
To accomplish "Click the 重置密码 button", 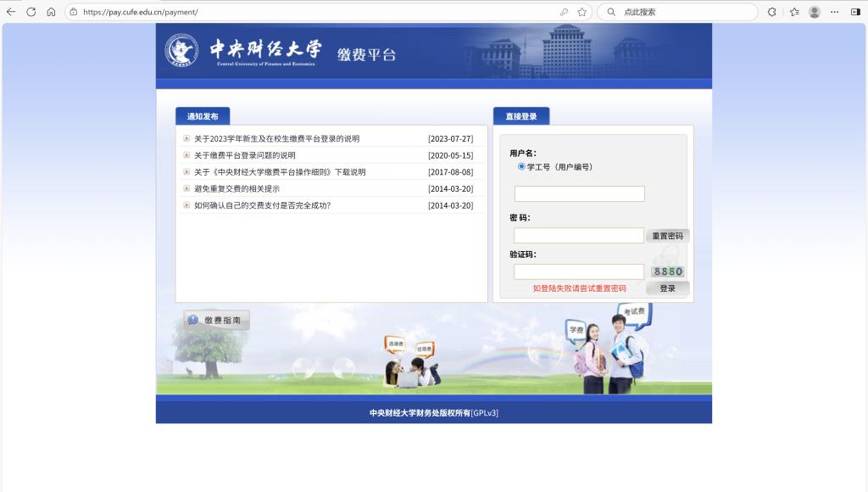I will (667, 236).
